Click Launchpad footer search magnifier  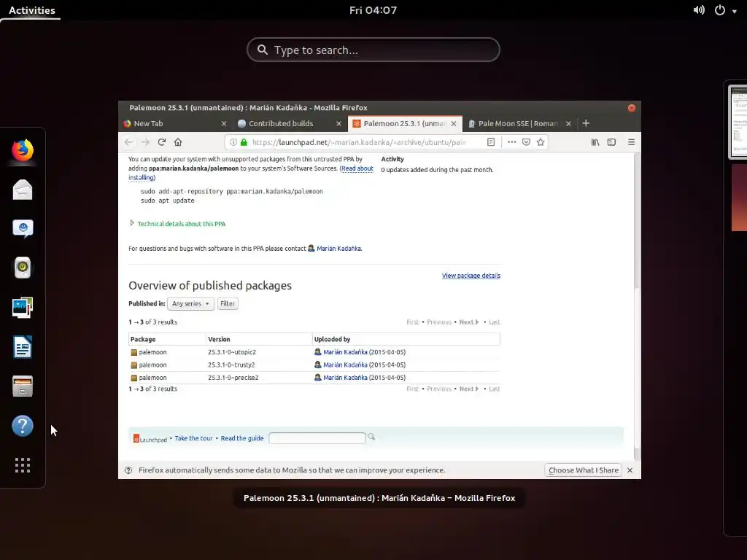coord(371,437)
